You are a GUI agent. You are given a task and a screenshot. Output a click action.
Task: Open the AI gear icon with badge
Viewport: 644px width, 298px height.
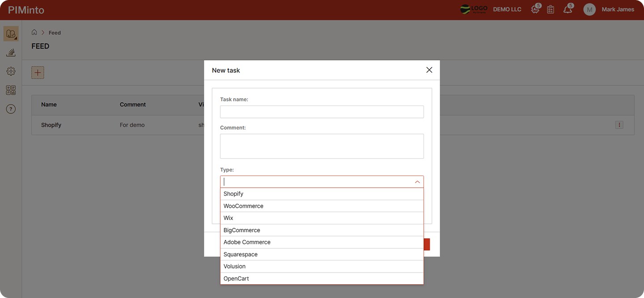(535, 9)
